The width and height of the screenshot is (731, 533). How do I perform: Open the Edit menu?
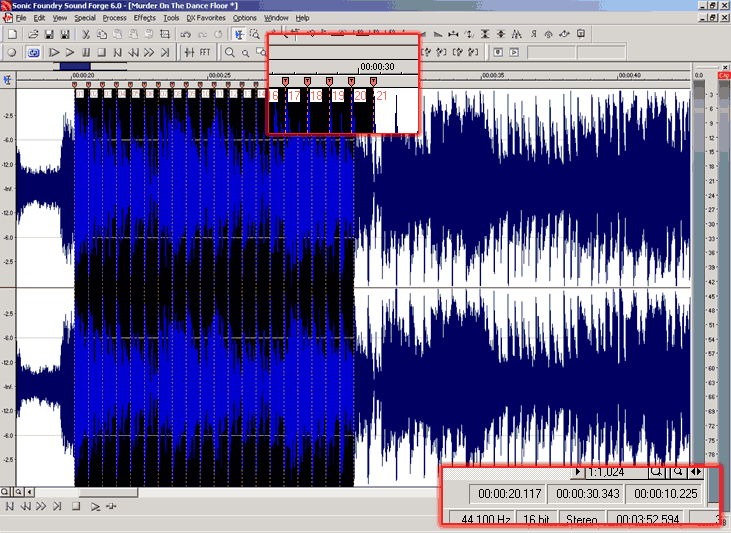coord(39,18)
